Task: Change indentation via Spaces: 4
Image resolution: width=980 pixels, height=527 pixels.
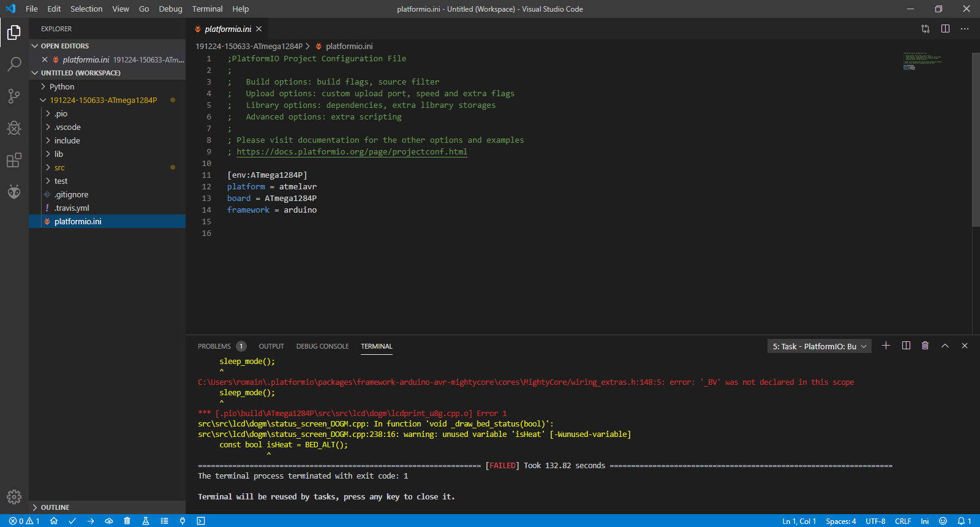Action: click(841, 521)
